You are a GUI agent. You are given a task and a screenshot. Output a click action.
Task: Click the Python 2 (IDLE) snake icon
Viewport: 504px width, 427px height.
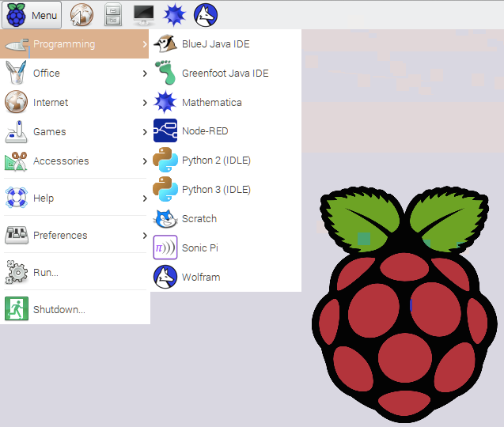[x=165, y=160]
